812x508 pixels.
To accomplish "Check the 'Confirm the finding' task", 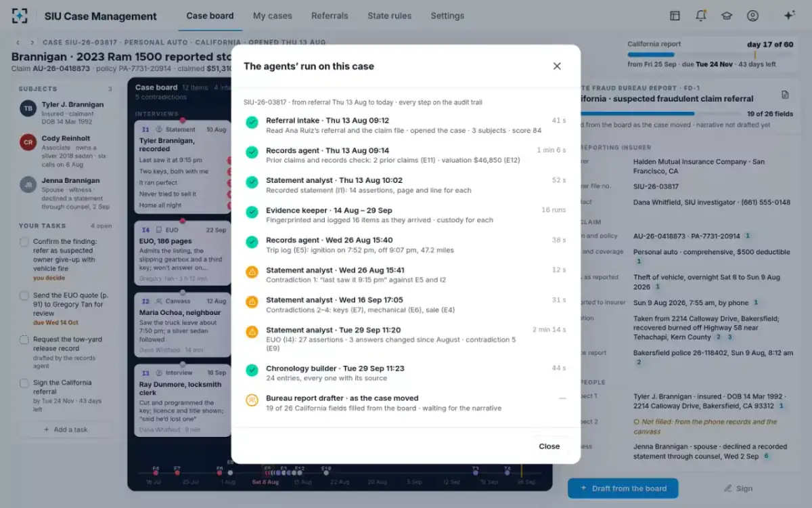I will 24,242.
